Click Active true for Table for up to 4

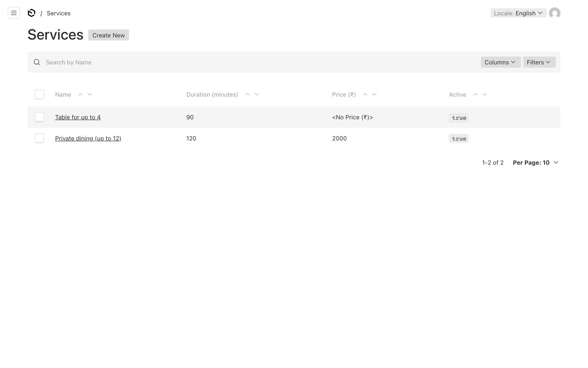pos(459,118)
